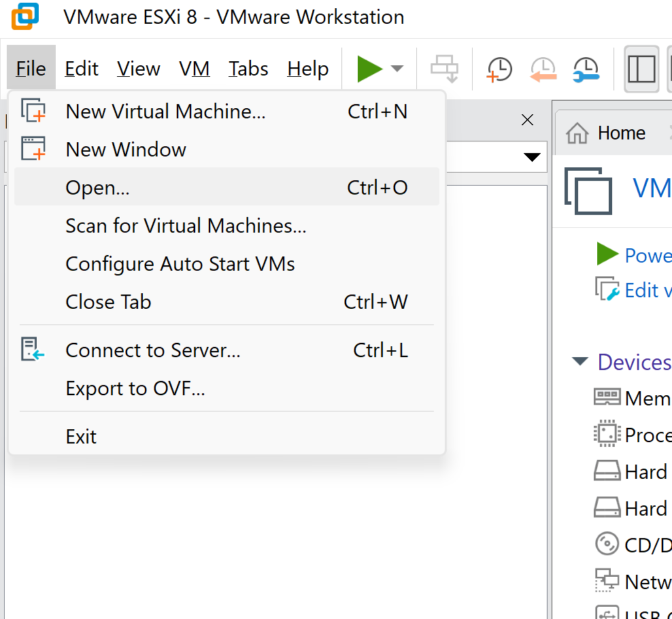
Task: Click Open... in the File menu
Action: 97,188
